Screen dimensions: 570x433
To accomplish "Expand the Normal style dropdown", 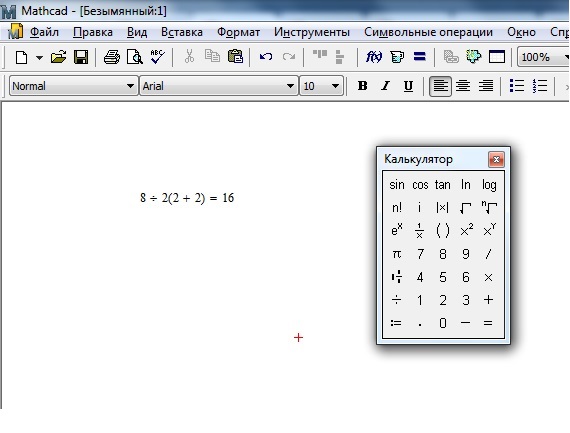I will pos(130,86).
